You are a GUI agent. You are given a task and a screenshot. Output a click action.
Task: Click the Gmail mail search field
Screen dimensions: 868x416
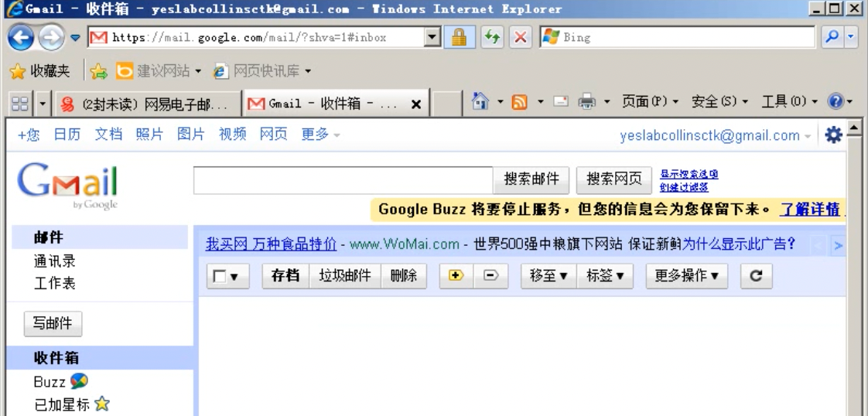(343, 180)
